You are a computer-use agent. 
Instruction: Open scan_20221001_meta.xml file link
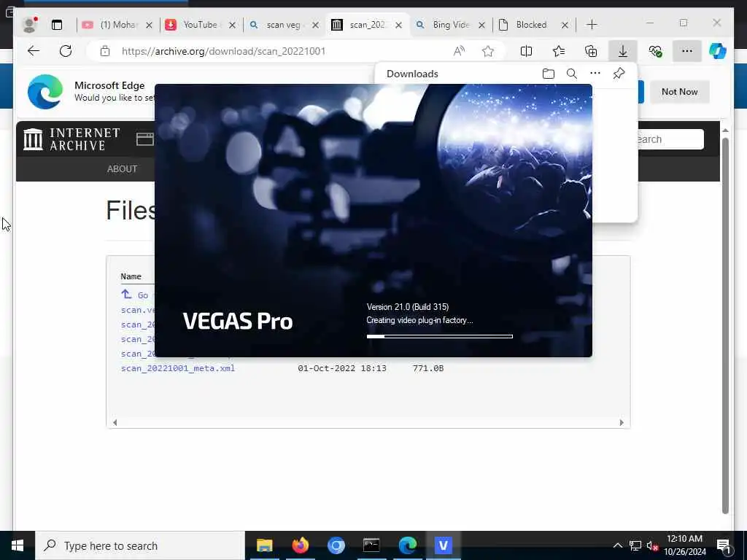178,368
